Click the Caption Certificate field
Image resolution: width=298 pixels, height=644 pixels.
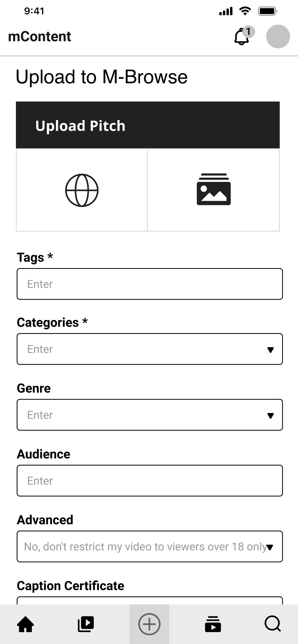click(150, 601)
